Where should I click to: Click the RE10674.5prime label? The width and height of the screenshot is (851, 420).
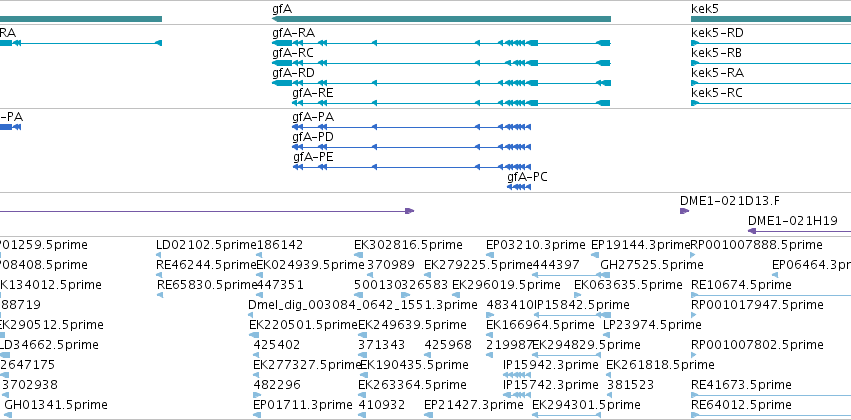(741, 285)
